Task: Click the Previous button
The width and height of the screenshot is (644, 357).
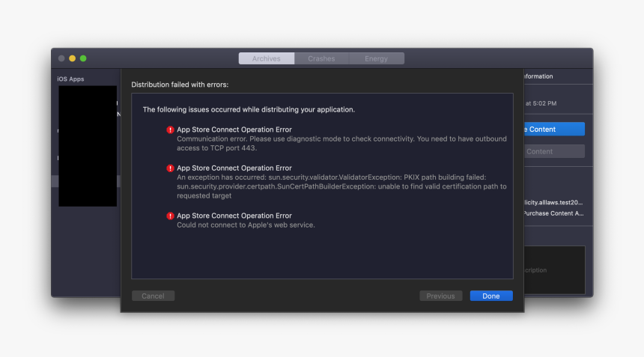Action: pos(441,296)
